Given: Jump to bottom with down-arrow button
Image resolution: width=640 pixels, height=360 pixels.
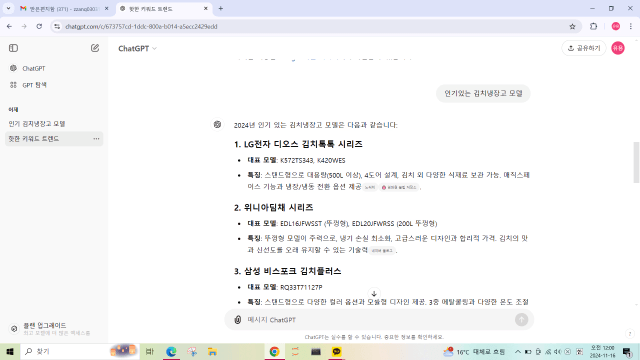Looking at the screenshot, I should tap(374, 293).
